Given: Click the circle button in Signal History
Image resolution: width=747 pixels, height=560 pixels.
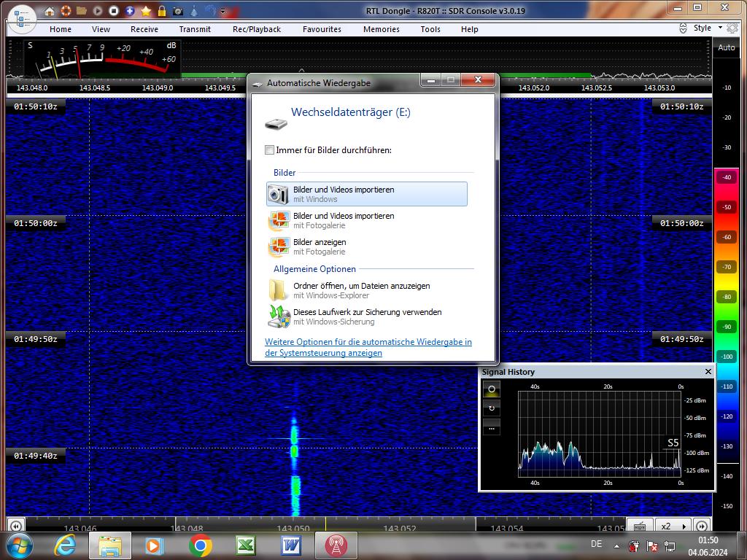Looking at the screenshot, I should [492, 389].
